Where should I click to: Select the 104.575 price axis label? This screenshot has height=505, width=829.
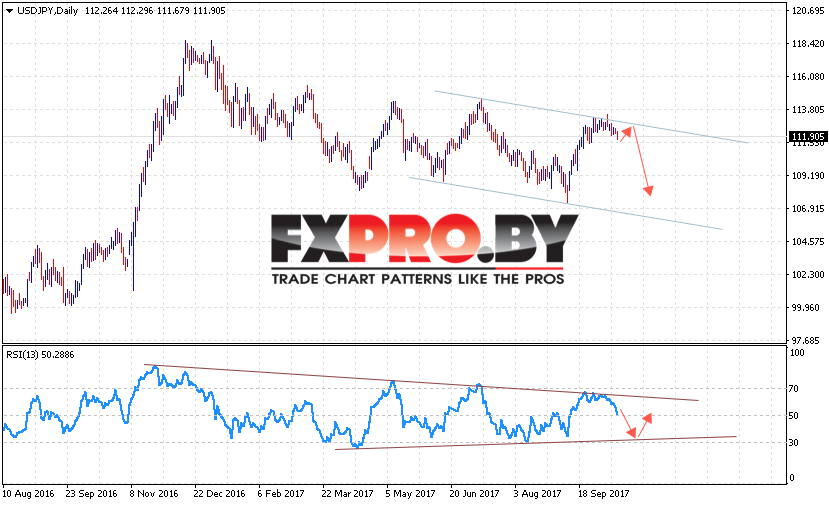(x=808, y=242)
